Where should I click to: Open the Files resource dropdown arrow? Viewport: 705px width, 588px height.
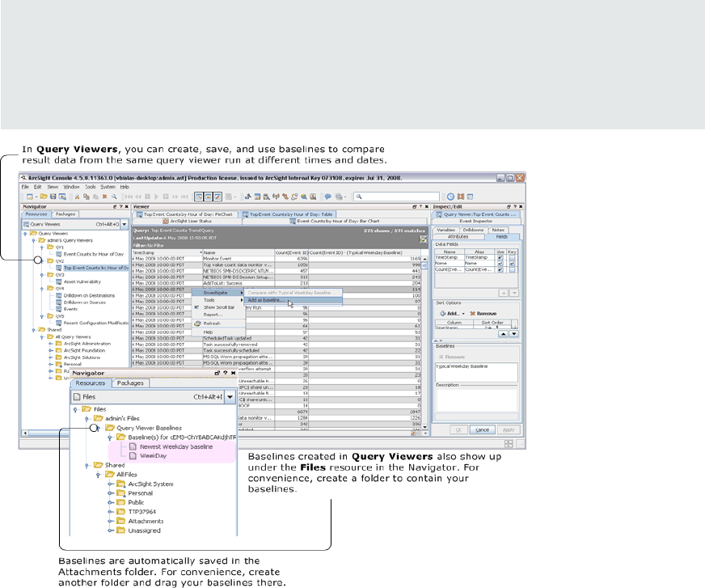[230, 397]
